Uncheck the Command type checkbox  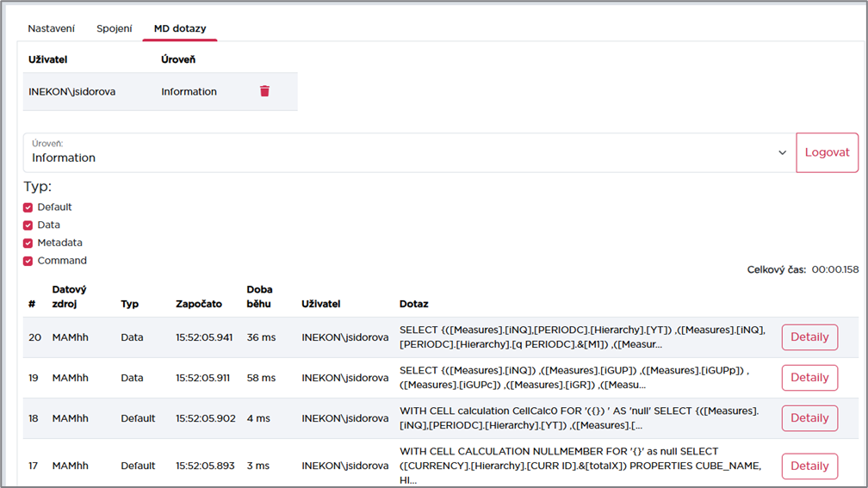[x=28, y=261]
